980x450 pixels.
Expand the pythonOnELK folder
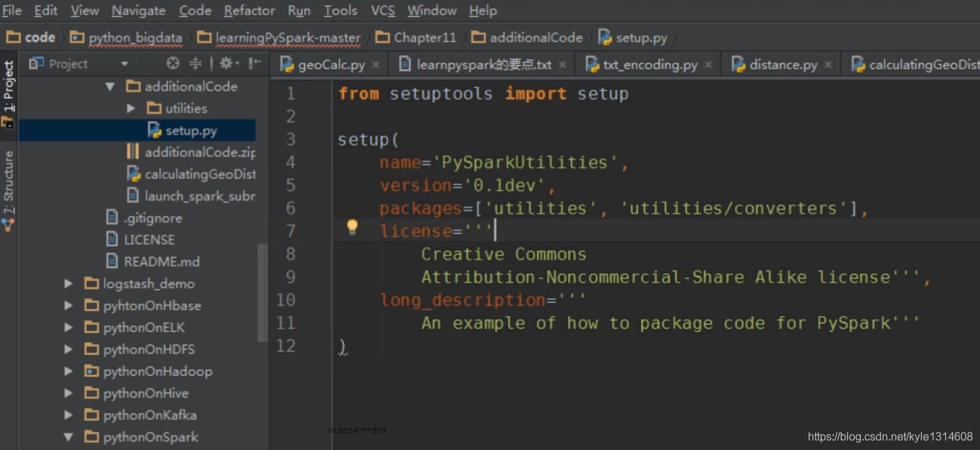click(68, 327)
